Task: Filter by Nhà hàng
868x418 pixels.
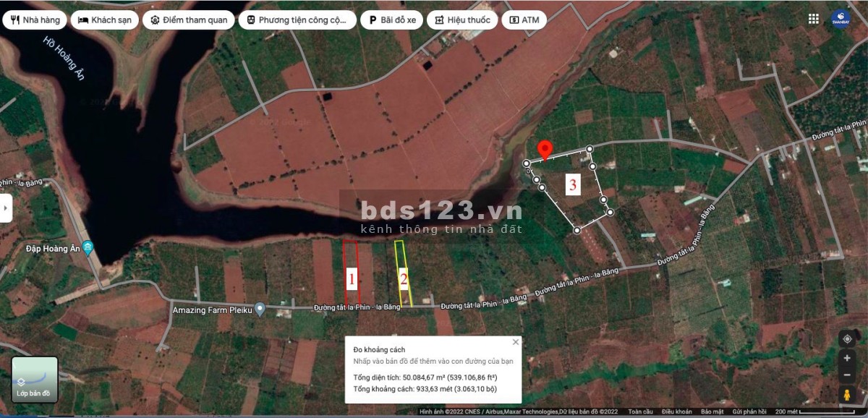Action: 35,20
